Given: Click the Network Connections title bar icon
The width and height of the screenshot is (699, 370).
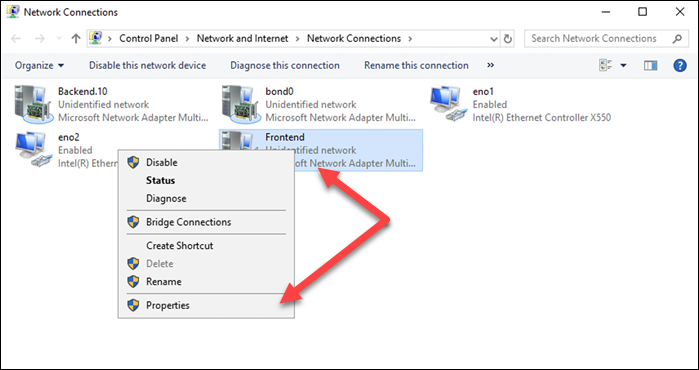Looking at the screenshot, I should point(12,12).
